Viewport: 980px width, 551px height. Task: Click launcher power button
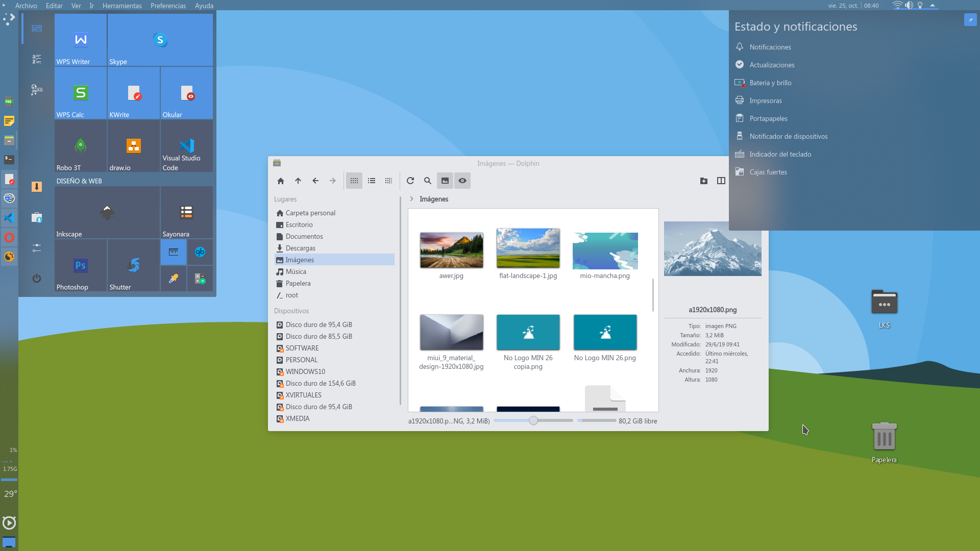(37, 279)
